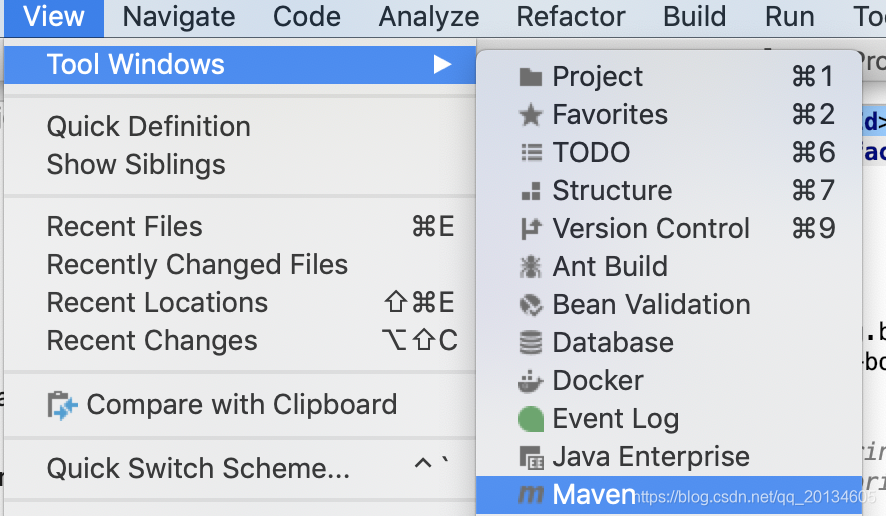Click the green Event Log icon
The height and width of the screenshot is (516, 886).
531,419
